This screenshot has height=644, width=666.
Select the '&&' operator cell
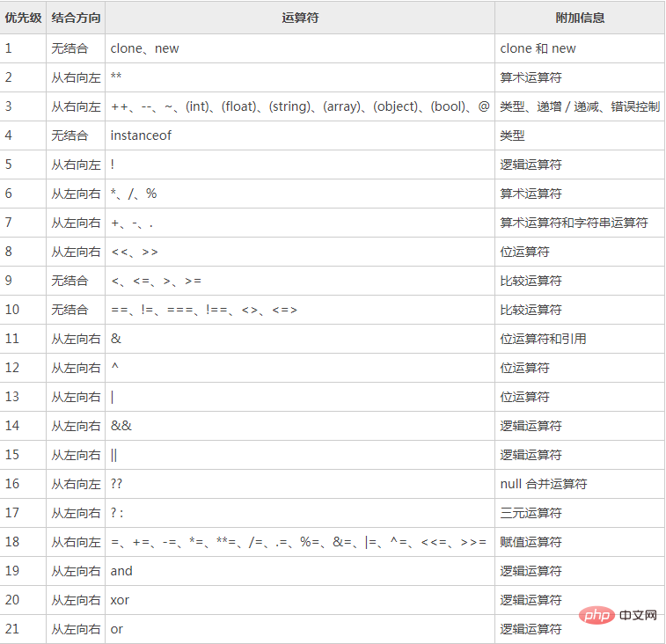[300, 426]
